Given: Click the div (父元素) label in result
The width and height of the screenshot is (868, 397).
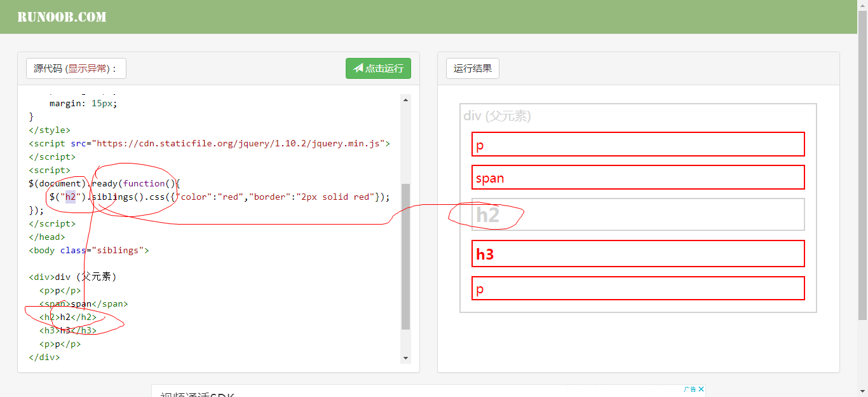Looking at the screenshot, I should coord(497,116).
